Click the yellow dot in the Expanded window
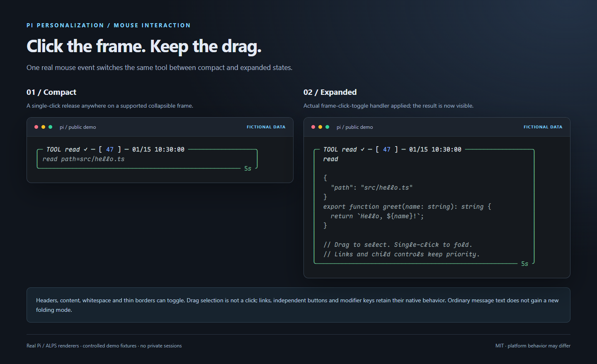The image size is (597, 364). tap(320, 127)
